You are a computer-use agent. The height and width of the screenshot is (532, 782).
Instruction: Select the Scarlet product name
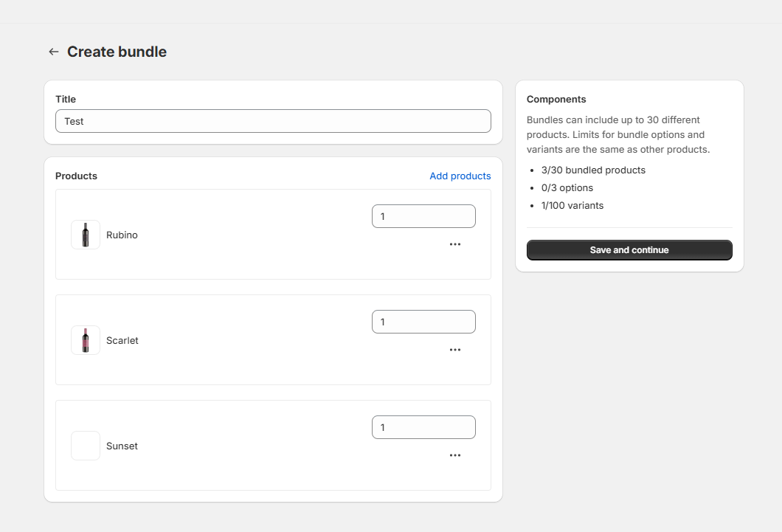[122, 340]
